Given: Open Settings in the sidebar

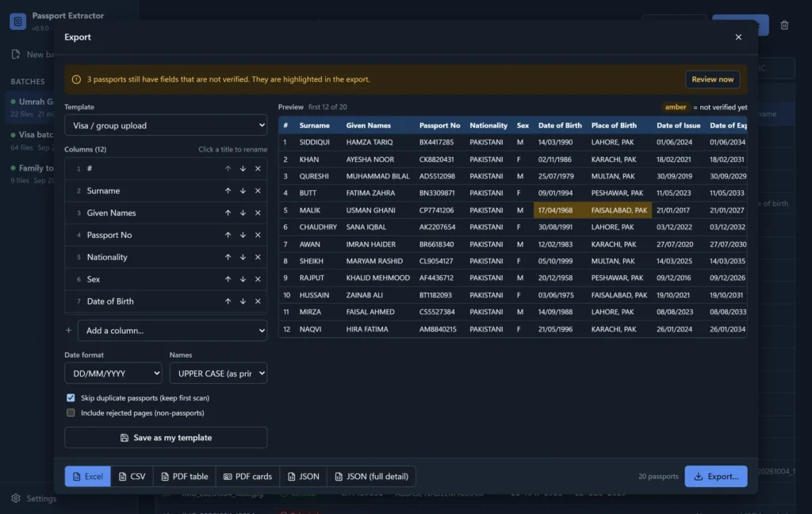Looking at the screenshot, I should pos(34,498).
